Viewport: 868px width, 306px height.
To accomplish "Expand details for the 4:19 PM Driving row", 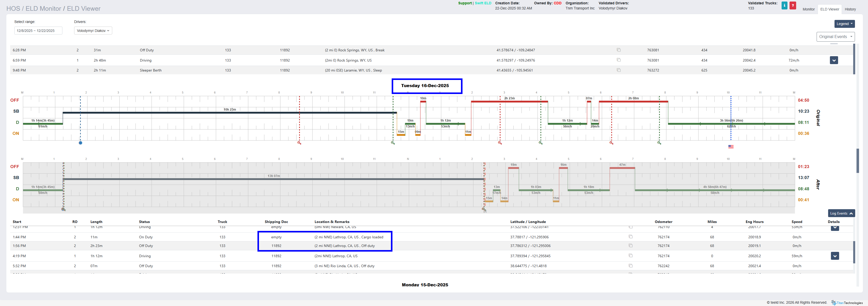I will coord(835,256).
